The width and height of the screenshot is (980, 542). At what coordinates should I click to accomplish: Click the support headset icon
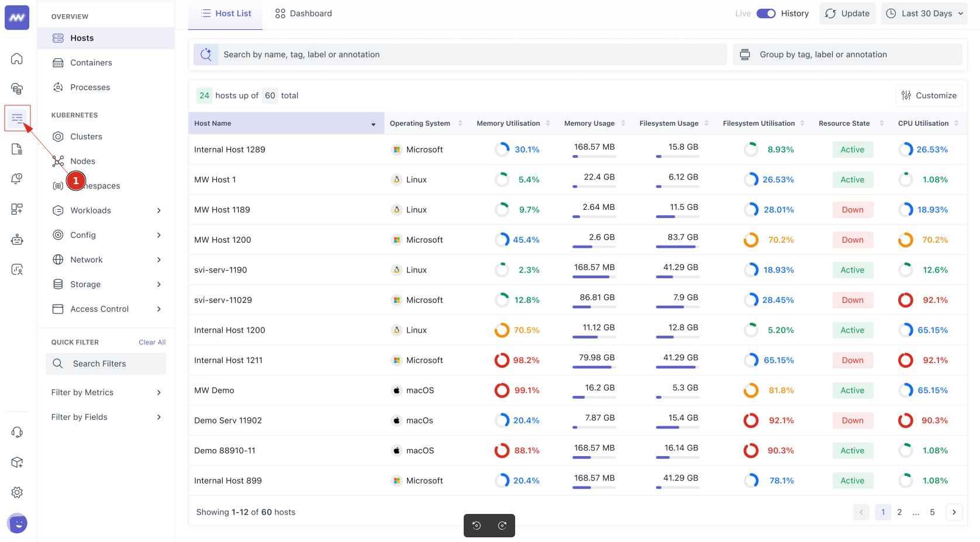coord(17,432)
